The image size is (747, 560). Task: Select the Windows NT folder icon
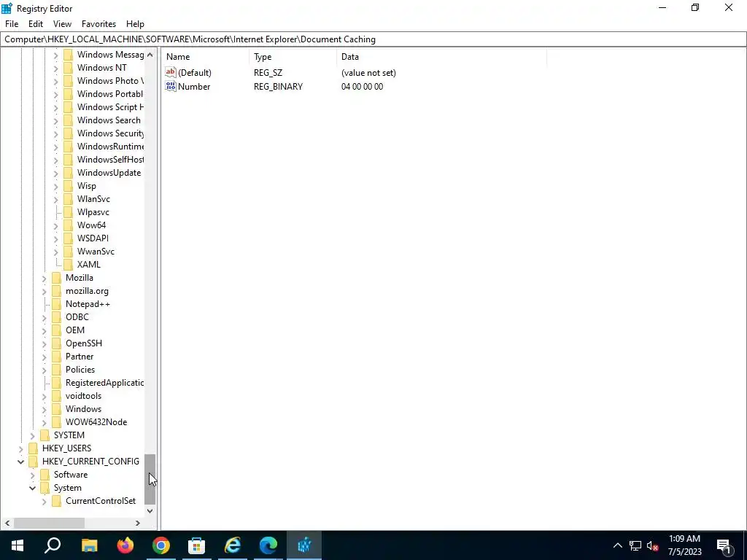pos(68,68)
